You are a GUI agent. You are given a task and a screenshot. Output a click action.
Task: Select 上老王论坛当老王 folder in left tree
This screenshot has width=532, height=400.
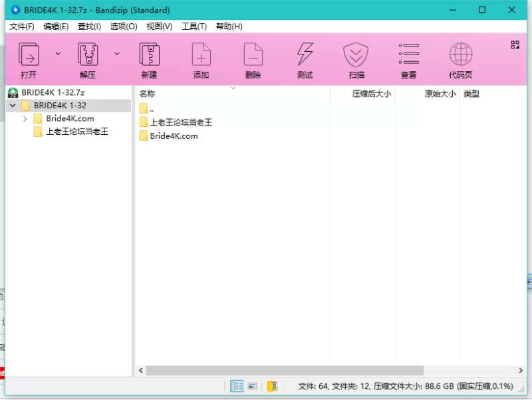pos(77,131)
